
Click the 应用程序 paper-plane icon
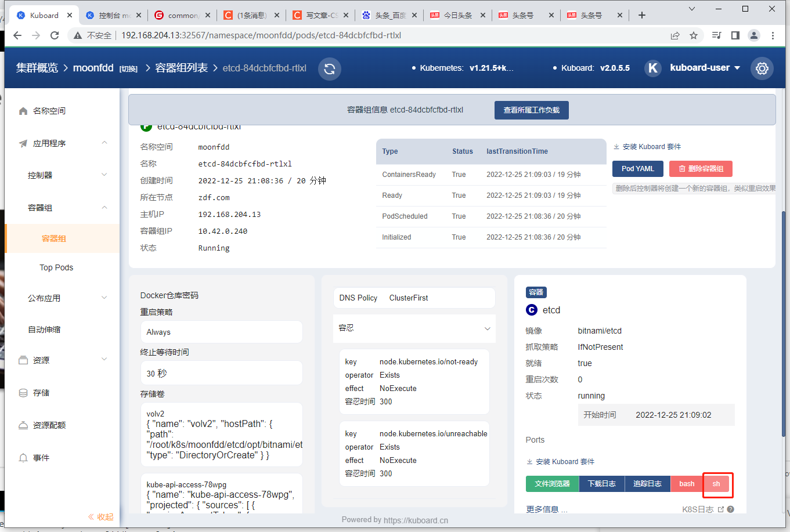tap(23, 143)
